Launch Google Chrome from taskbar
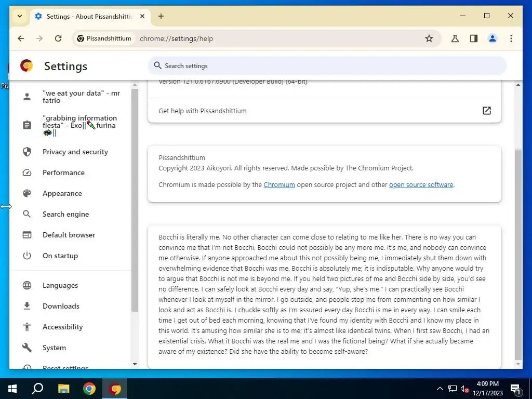Viewport: 532px width, 399px height. click(89, 389)
